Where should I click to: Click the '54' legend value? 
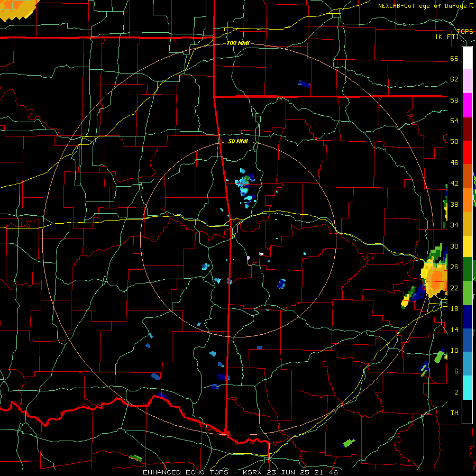(x=454, y=121)
